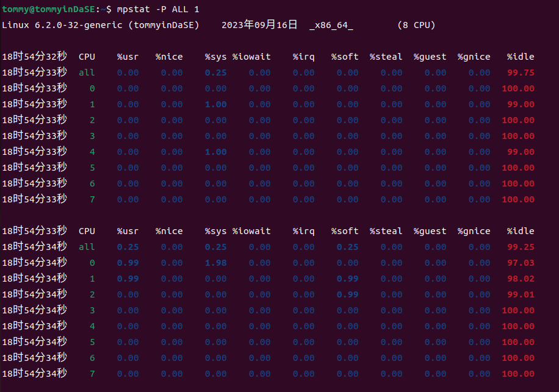
Task: Click CPU number '7' in the 18时54分33秒 block
Action: click(92, 199)
